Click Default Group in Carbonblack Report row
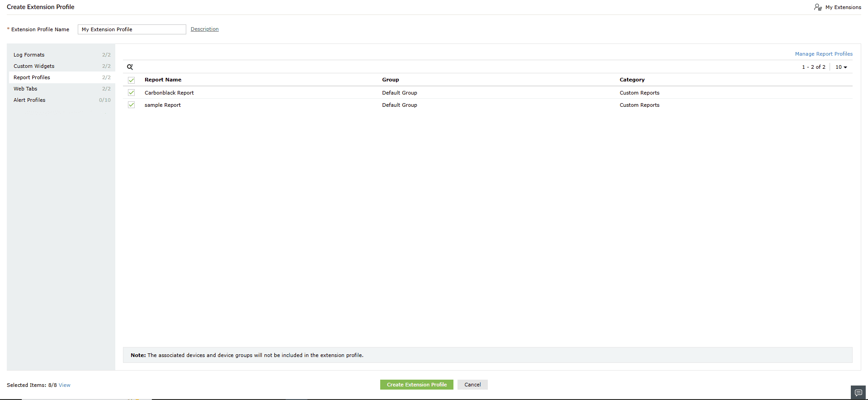Viewport: 868px width, 400px height. tap(400, 93)
